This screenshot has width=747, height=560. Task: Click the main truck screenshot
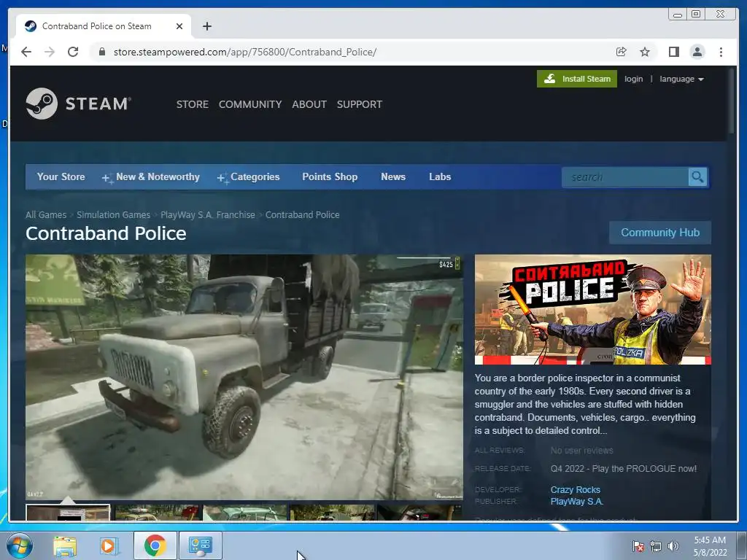[244, 377]
